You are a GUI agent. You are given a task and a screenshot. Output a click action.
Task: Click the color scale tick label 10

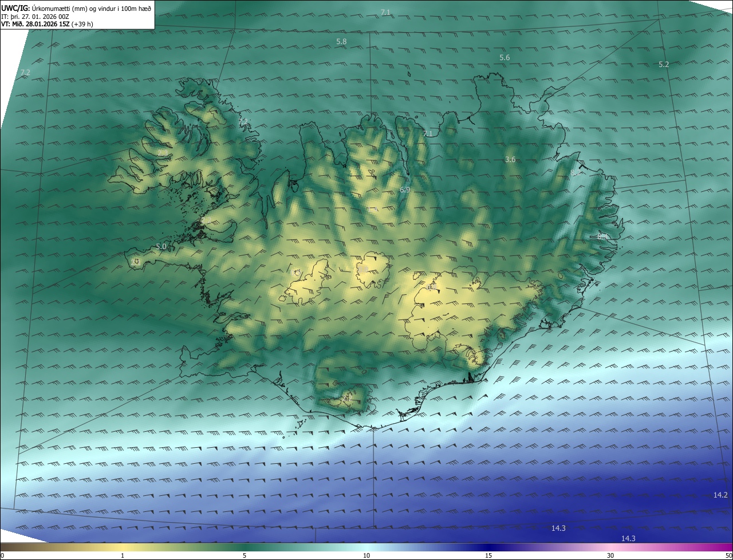click(366, 555)
